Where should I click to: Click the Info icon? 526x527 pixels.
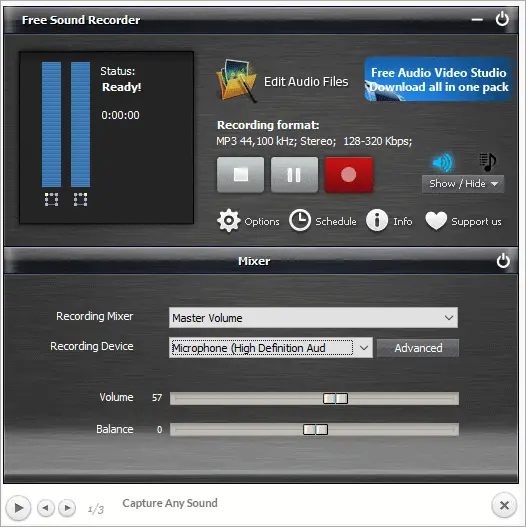coord(377,220)
